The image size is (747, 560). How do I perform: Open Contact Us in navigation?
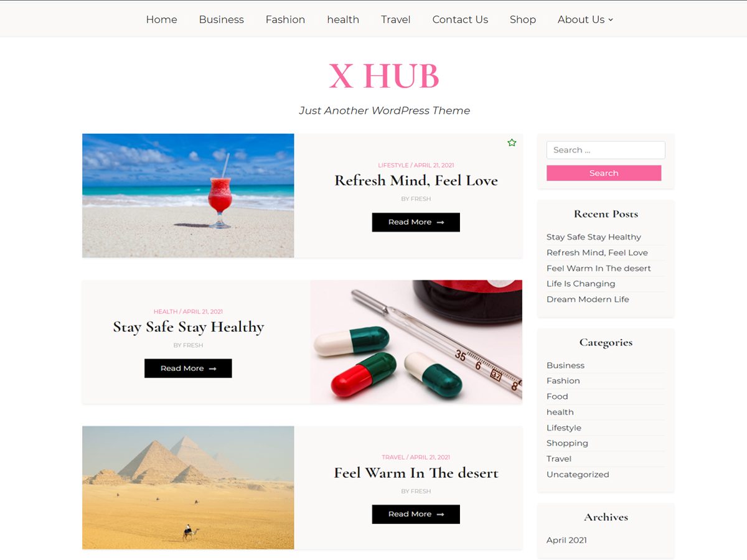[x=460, y=19]
